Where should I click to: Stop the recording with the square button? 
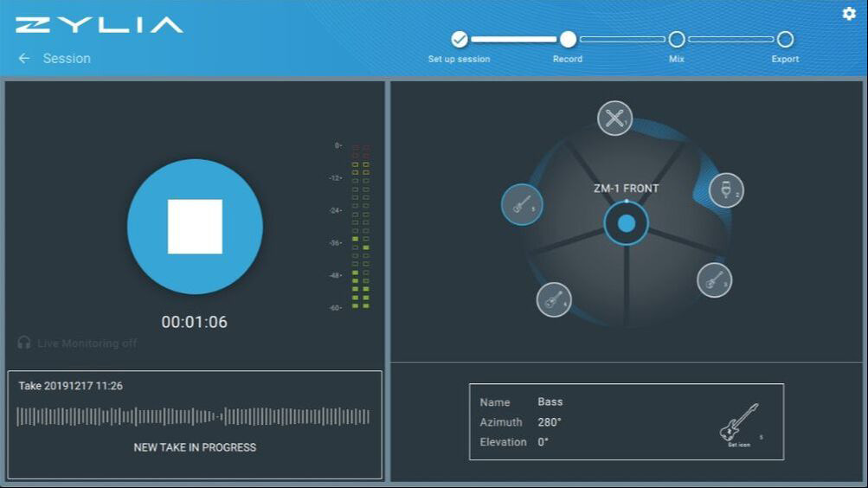coord(195,227)
